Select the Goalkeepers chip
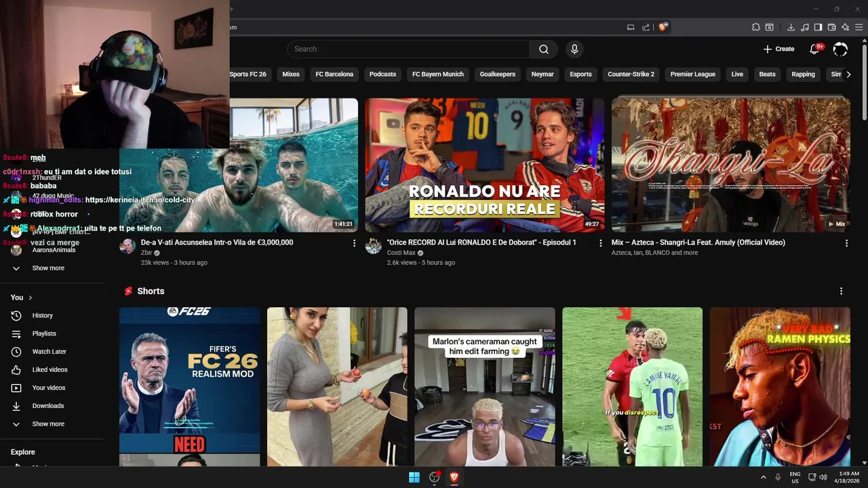868x488 pixels. (x=498, y=75)
